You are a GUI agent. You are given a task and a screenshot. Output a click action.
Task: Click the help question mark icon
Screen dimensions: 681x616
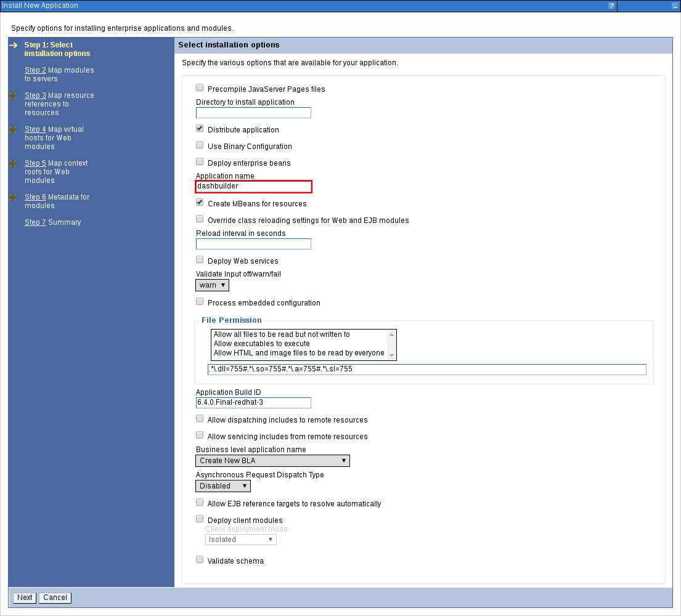(611, 6)
